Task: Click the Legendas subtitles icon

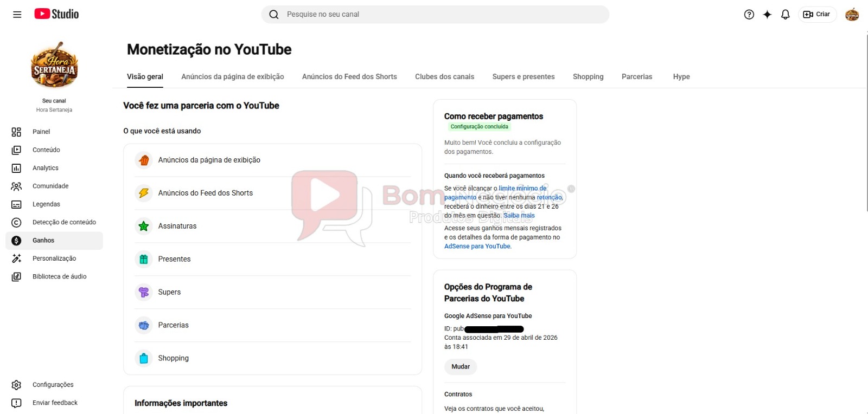Action: pos(16,204)
